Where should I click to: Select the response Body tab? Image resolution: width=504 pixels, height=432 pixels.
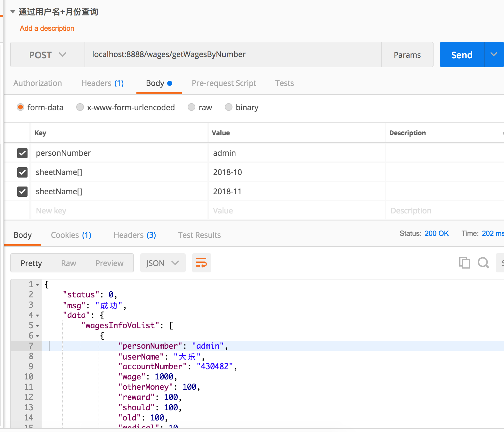point(22,235)
